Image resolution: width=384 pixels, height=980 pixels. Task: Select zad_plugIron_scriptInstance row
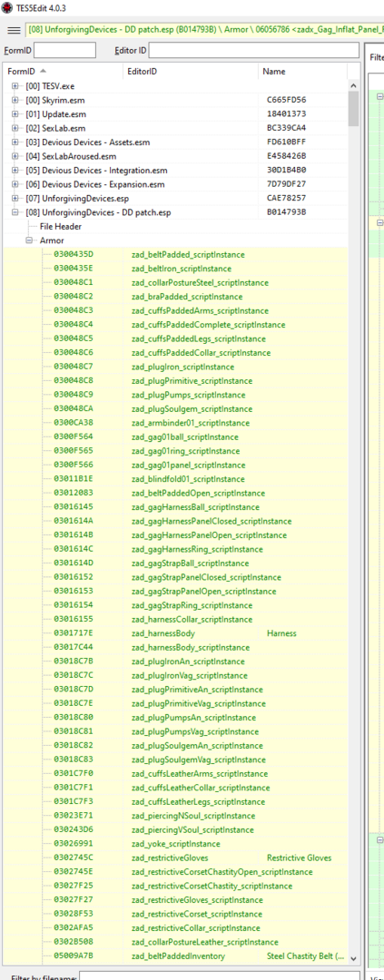(x=175, y=367)
